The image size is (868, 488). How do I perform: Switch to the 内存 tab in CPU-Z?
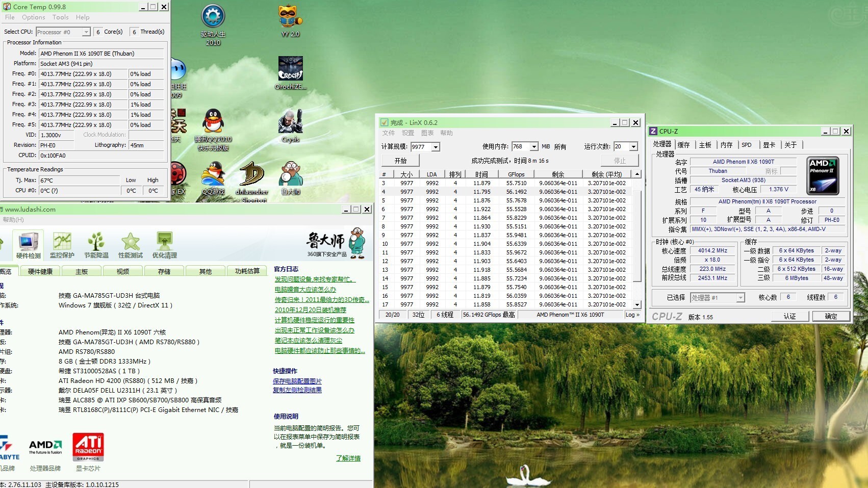pyautogui.click(x=726, y=145)
